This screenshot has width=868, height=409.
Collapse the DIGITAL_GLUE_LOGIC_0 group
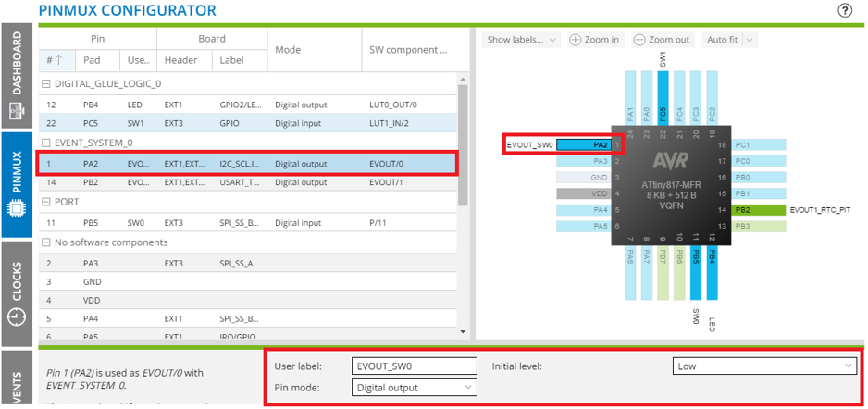click(x=46, y=83)
